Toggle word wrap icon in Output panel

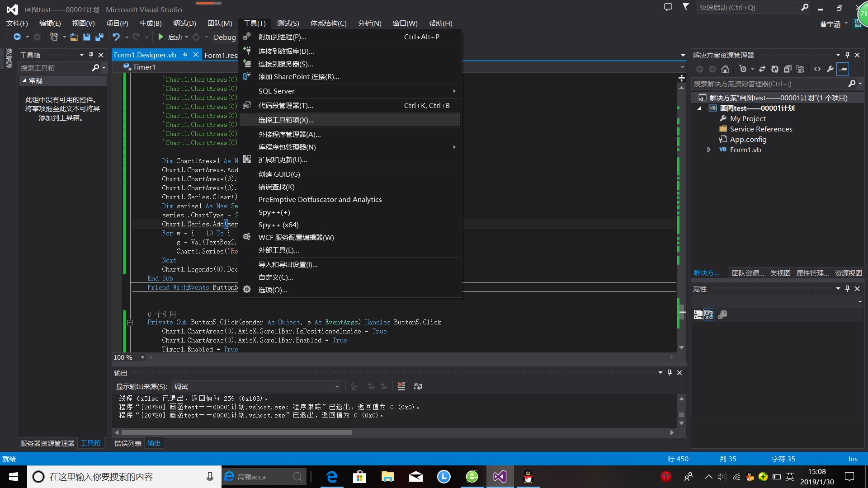pyautogui.click(x=418, y=386)
